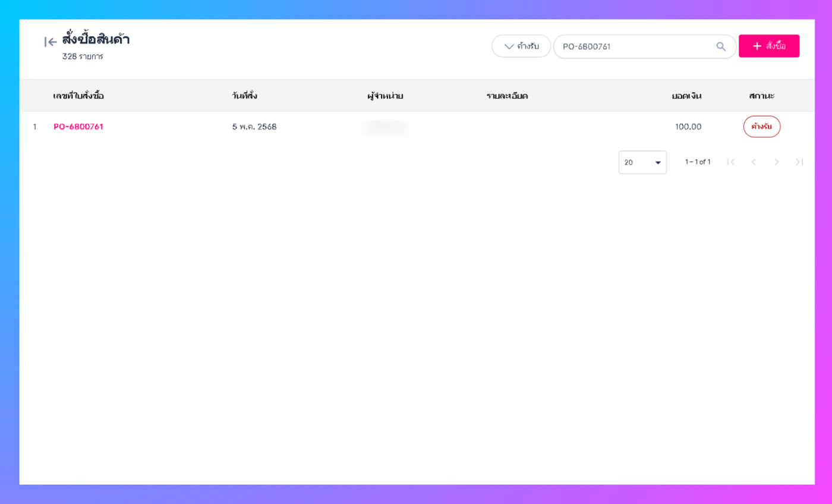Select the order date 5 พ.ค. 2568
832x504 pixels.
[x=254, y=127]
